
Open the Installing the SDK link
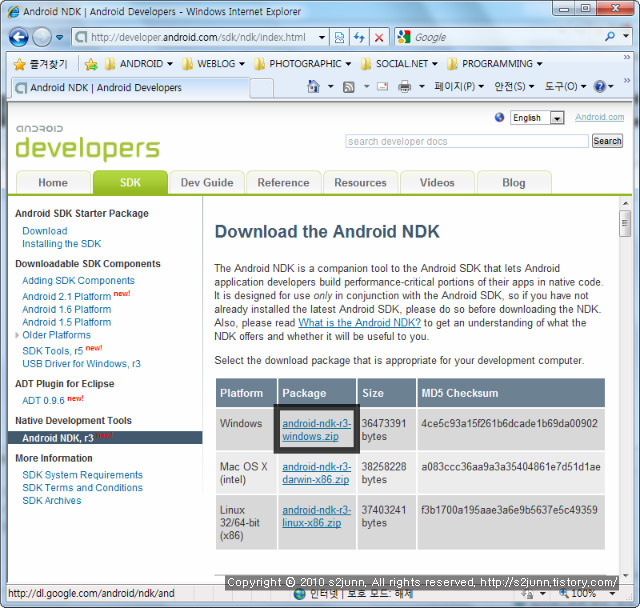pyautogui.click(x=62, y=244)
